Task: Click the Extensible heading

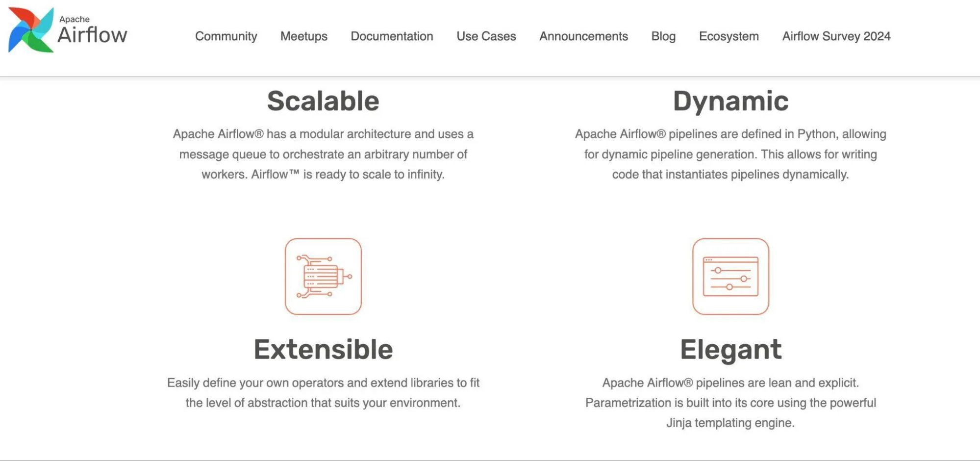Action: pos(323,349)
